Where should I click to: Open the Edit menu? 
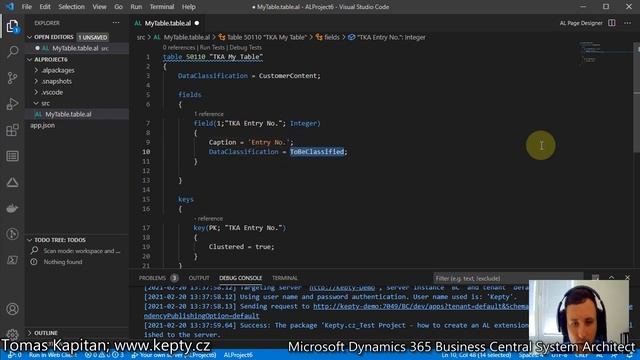point(45,7)
